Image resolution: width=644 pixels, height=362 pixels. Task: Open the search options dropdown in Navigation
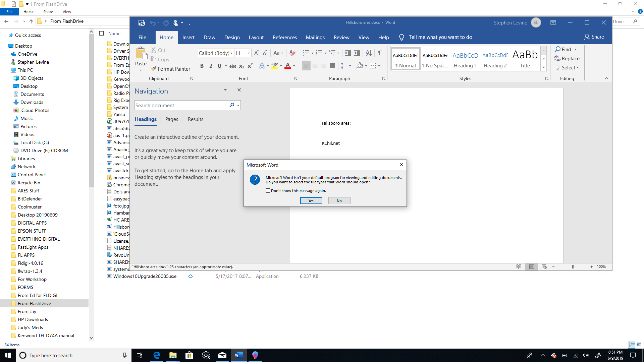click(238, 106)
